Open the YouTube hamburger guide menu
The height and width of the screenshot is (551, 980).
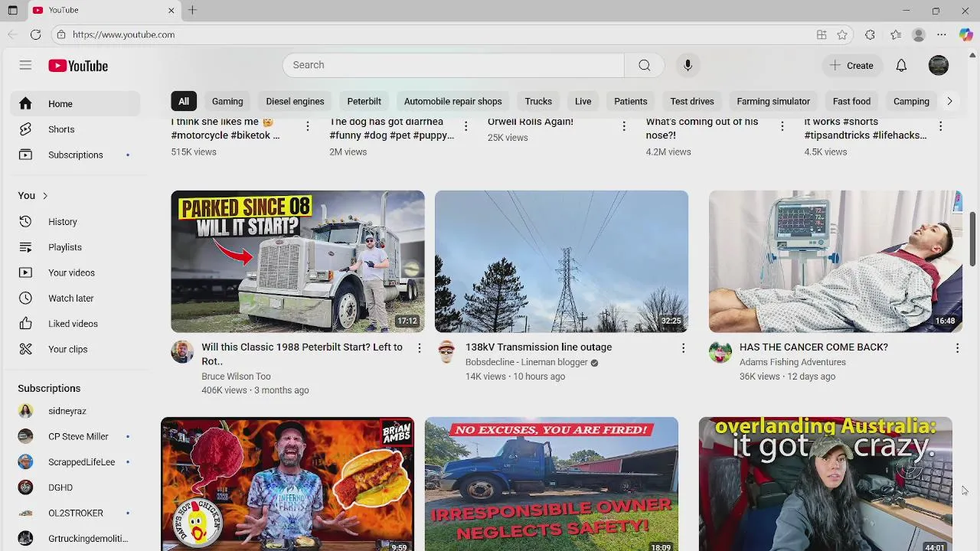pos(25,65)
